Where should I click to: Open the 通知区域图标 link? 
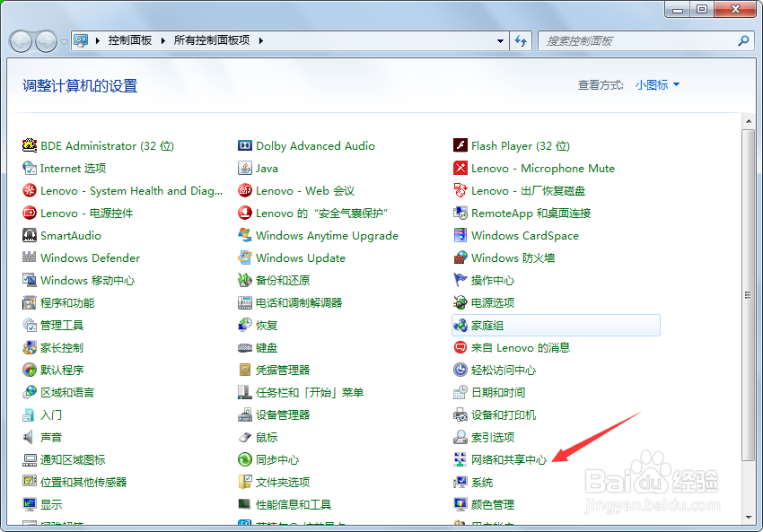[x=73, y=460]
